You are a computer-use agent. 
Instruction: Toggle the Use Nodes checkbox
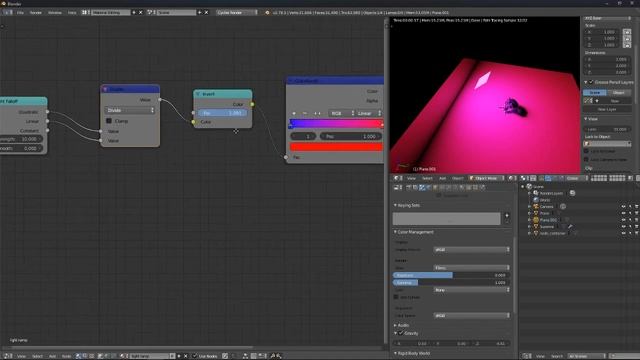[195, 356]
